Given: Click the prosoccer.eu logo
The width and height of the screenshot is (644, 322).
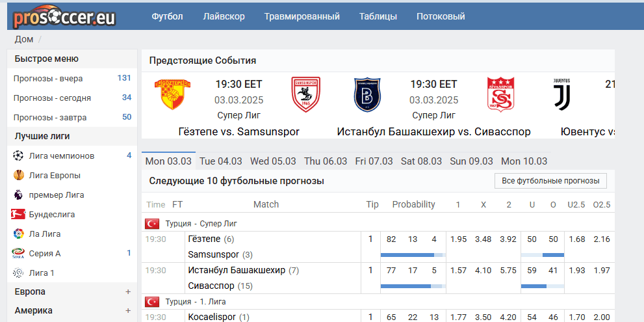Looking at the screenshot, I should tap(64, 16).
